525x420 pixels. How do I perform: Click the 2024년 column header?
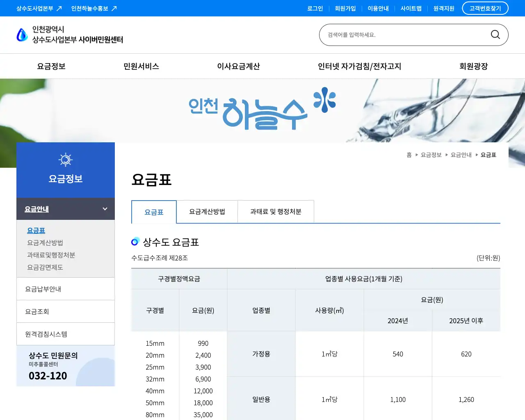pos(398,321)
